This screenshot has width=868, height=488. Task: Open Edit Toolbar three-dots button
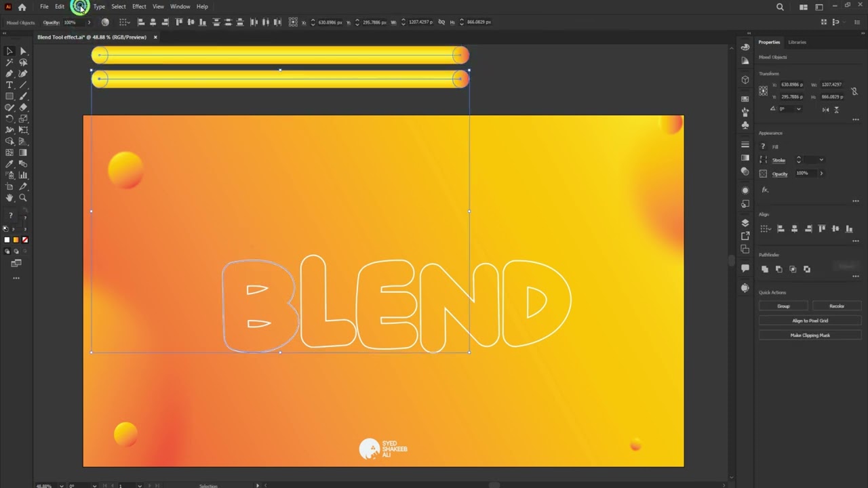[x=16, y=278]
